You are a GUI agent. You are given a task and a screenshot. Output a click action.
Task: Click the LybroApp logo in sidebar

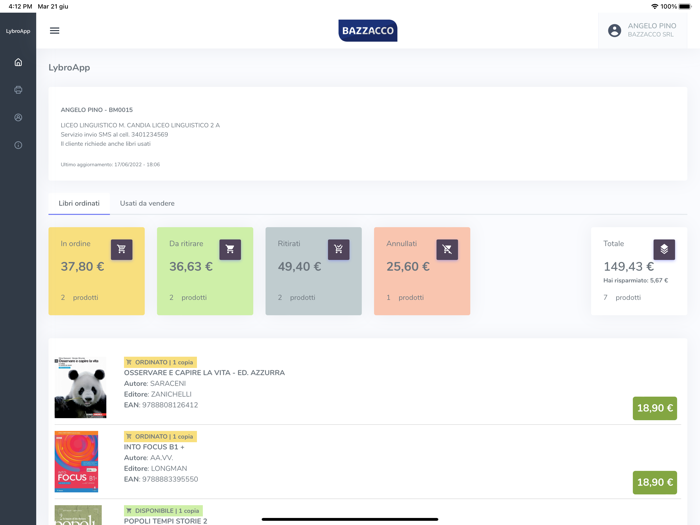pos(18,31)
